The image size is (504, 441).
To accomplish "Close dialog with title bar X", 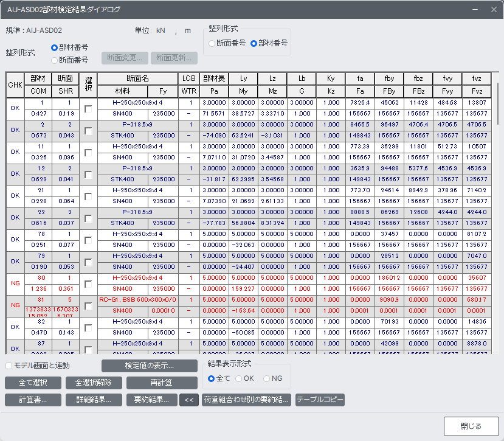I will tap(494, 10).
